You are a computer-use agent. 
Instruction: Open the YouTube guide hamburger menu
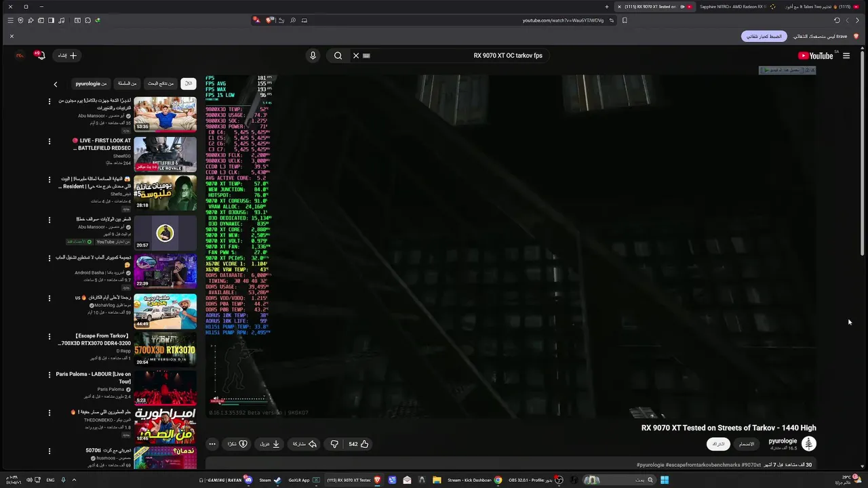(x=846, y=56)
